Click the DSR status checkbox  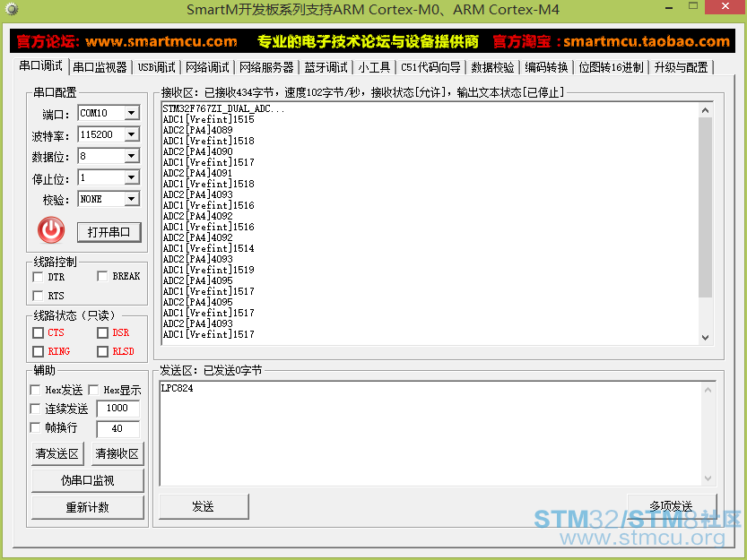coord(102,332)
